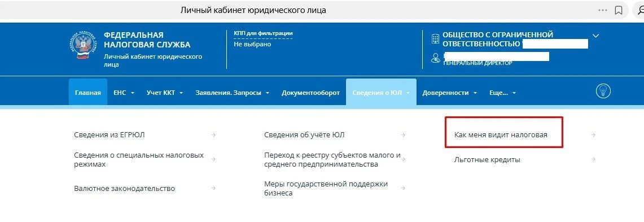The height and width of the screenshot is (222, 644).
Task: Open Валютное законодательство
Action: pyautogui.click(x=124, y=188)
